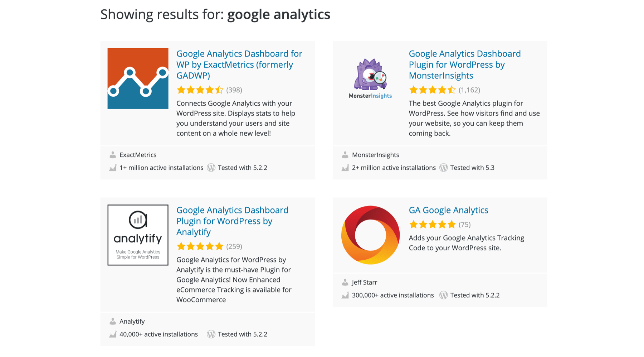
Task: Click the five-star rating for Analytify
Action: point(200,246)
